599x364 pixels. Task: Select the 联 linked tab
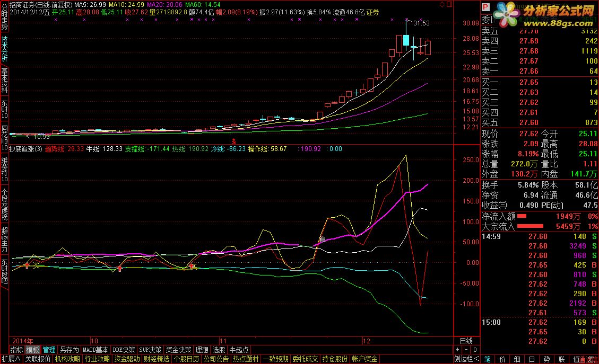(561, 359)
